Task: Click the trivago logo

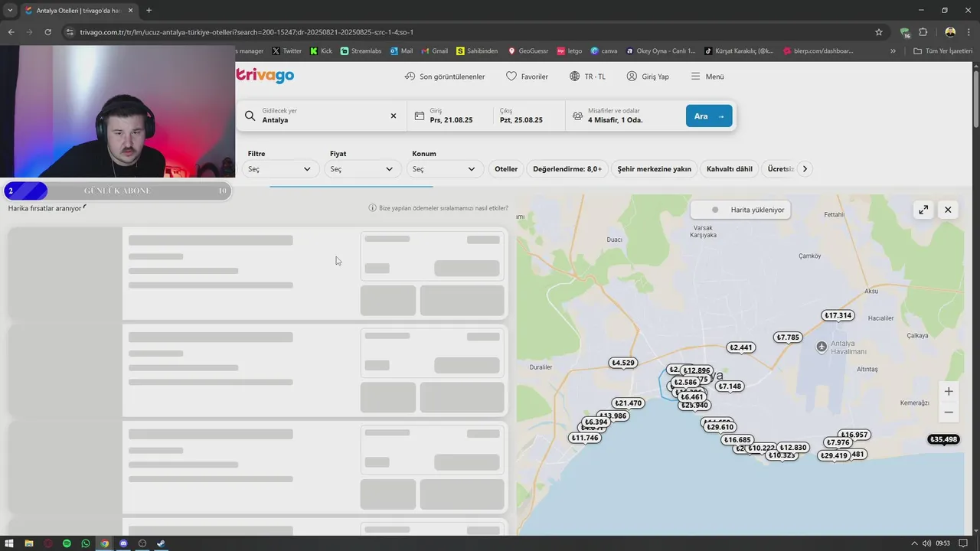Action: pyautogui.click(x=265, y=75)
